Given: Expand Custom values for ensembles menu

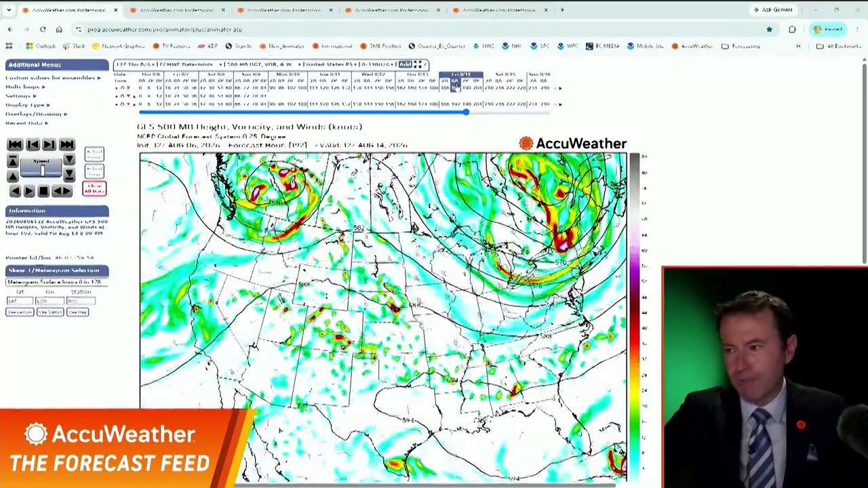Looking at the screenshot, I should [x=54, y=78].
